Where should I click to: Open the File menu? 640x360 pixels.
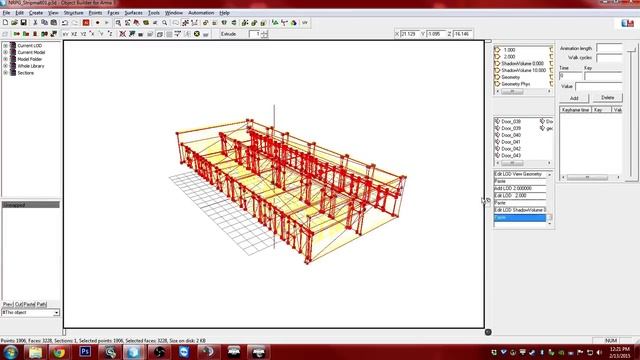tap(6, 13)
